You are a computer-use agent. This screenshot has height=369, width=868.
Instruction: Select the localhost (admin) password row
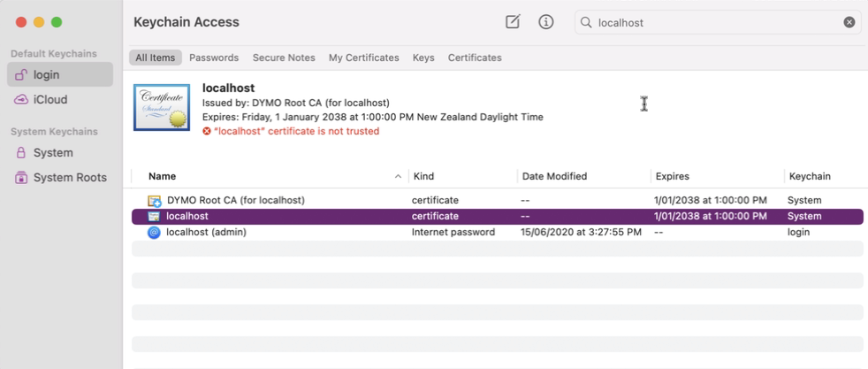pos(497,232)
